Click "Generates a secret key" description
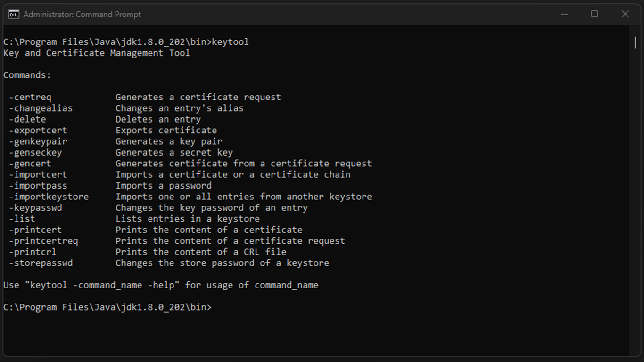Viewport: 644px width, 362px height. [x=174, y=152]
